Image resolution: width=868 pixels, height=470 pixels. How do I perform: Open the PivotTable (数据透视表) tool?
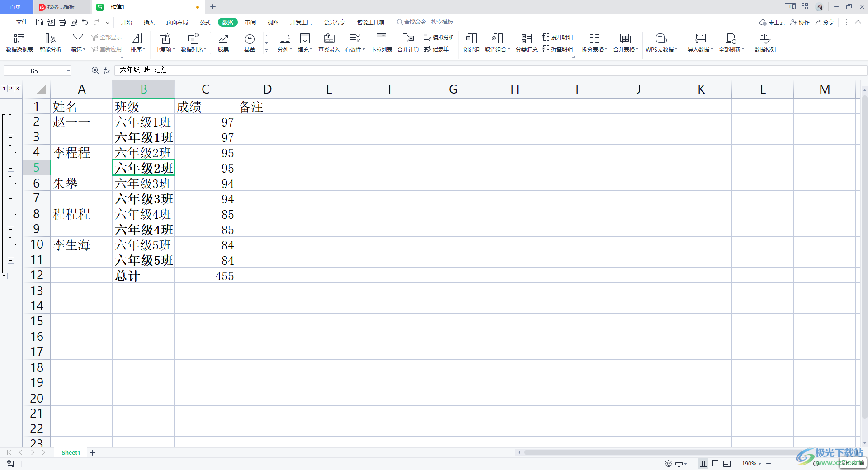(19, 43)
